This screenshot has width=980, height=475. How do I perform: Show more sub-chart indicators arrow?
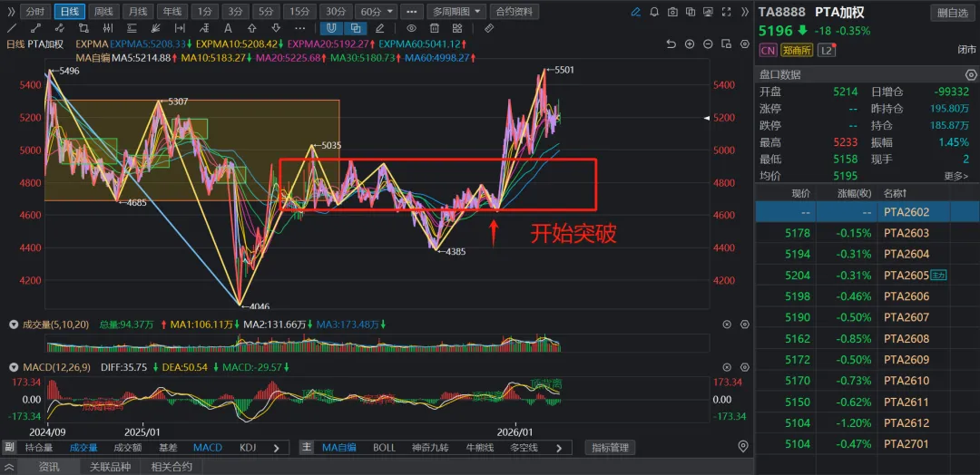[277, 448]
